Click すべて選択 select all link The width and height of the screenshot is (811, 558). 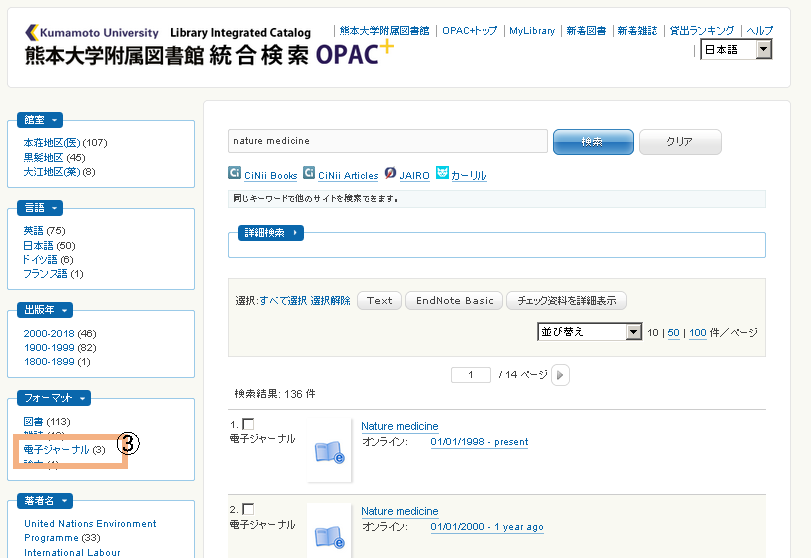(283, 300)
